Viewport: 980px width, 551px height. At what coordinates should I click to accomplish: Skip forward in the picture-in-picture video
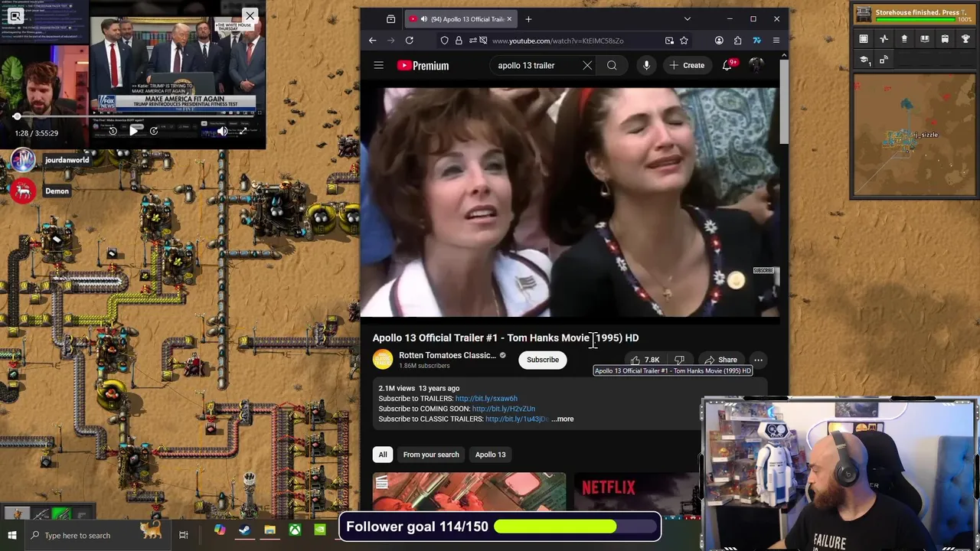(x=153, y=131)
